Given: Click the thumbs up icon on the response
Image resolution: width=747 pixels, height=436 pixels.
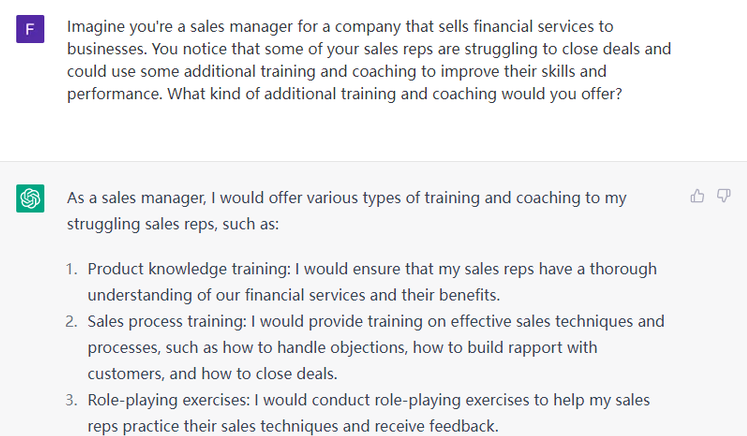Looking at the screenshot, I should coord(698,196).
